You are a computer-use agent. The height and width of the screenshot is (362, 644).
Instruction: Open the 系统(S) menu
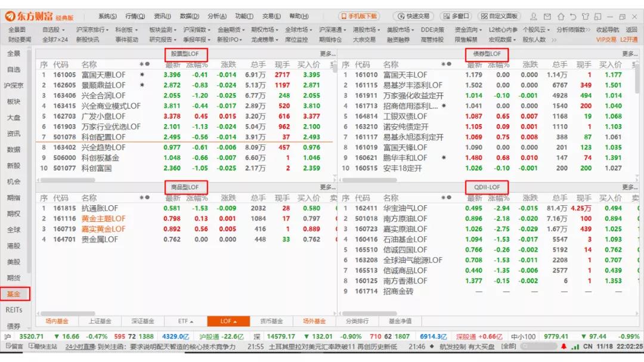[x=107, y=17]
